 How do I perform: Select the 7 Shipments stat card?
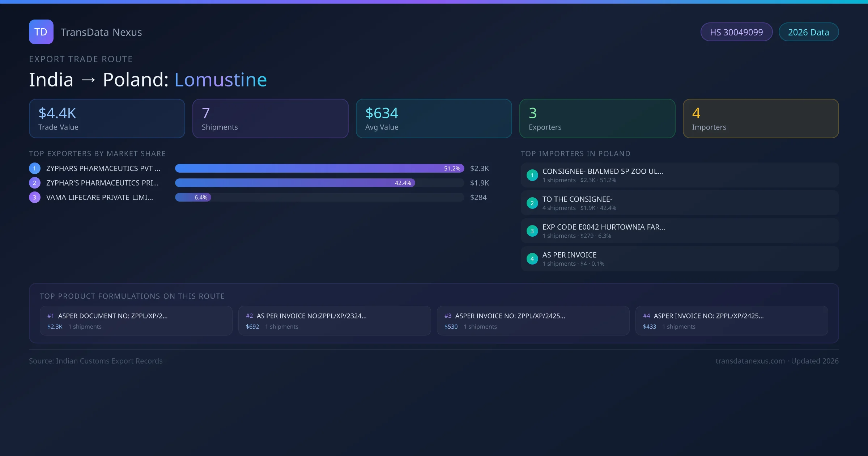click(270, 119)
